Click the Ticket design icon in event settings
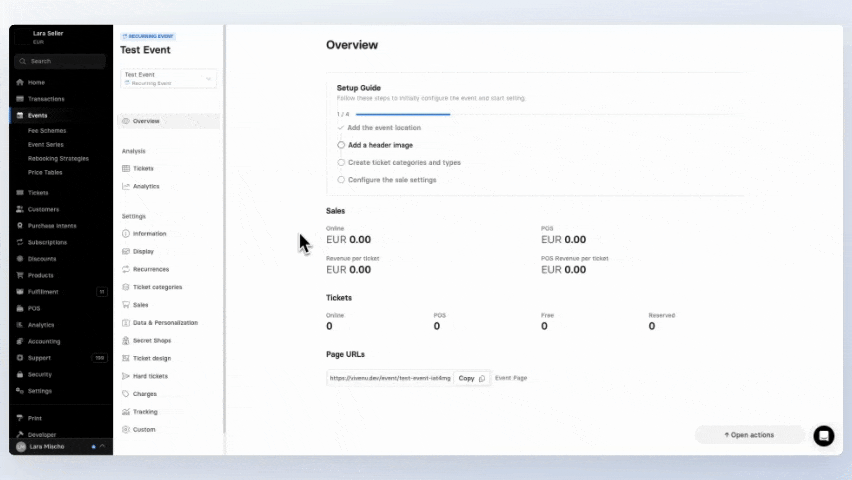This screenshot has width=852, height=480. [x=125, y=358]
